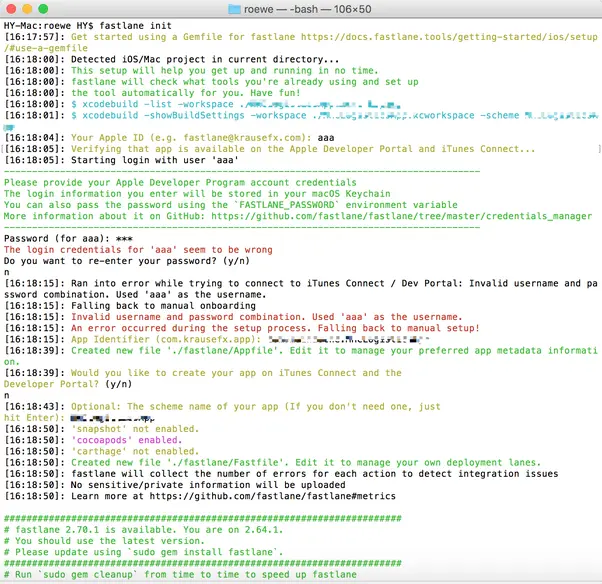This screenshot has width=602, height=584.
Task: Click the folder icon in title bar
Action: (x=234, y=9)
